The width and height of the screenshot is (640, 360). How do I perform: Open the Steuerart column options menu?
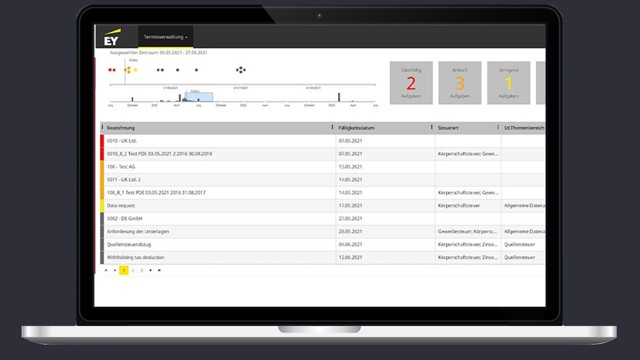tap(498, 127)
